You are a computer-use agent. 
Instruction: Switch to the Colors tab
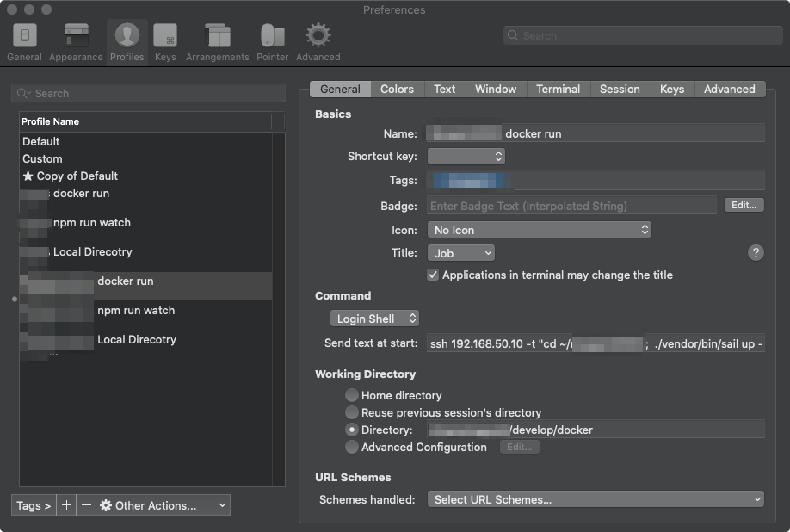pos(397,89)
